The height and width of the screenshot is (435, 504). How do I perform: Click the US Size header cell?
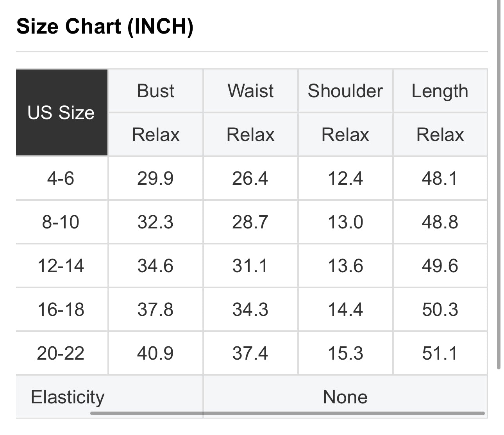pos(61,113)
